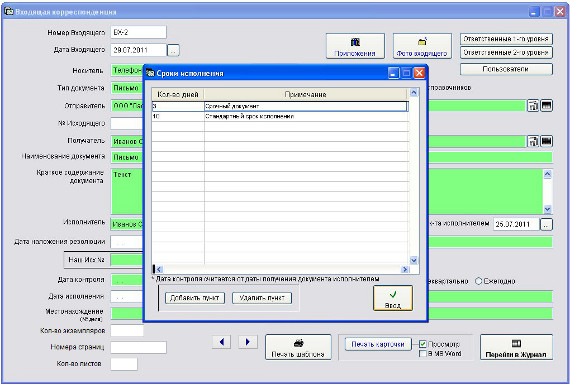Click Ответственные 1-го уровня button
Image resolution: width=570 pixels, height=384 pixels.
[x=506, y=39]
